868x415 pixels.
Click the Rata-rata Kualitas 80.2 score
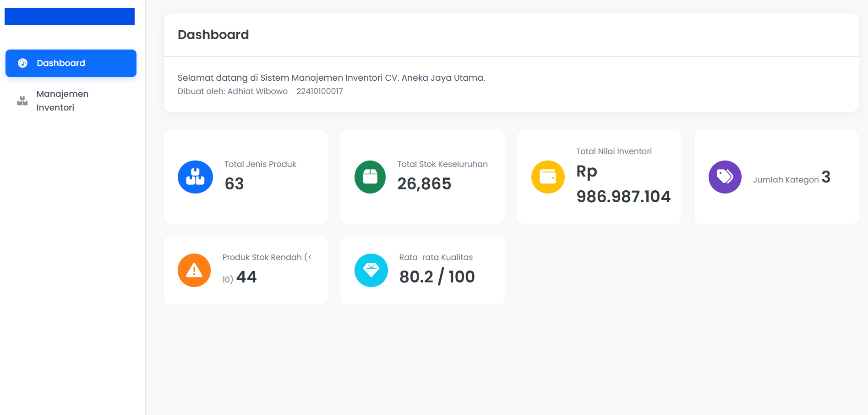click(437, 276)
